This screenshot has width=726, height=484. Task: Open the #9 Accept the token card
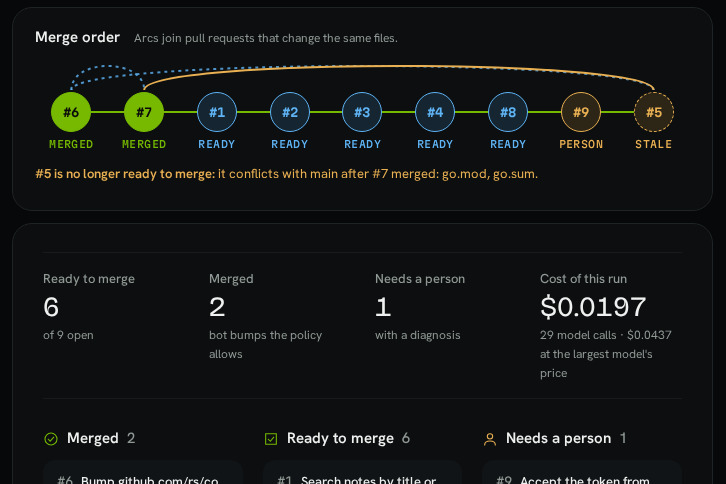[582, 472]
